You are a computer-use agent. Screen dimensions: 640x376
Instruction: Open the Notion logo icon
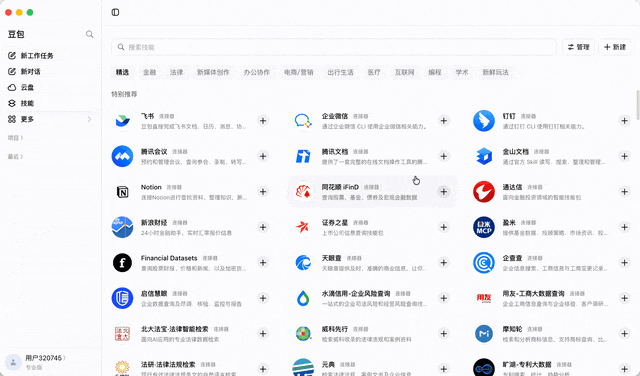pyautogui.click(x=122, y=192)
